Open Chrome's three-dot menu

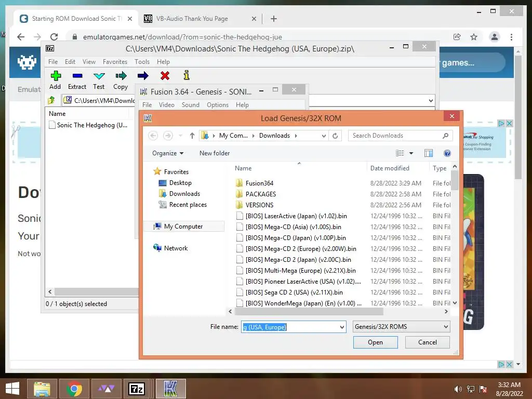511,37
